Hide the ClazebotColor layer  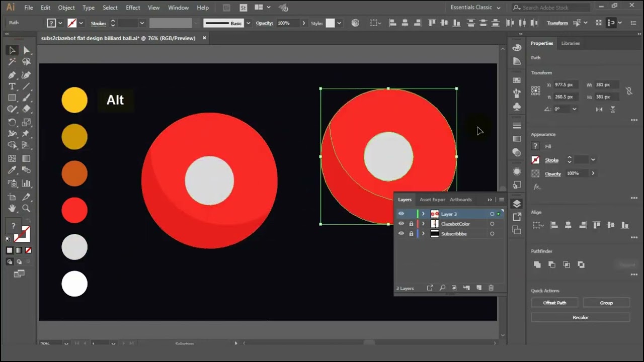pos(401,224)
